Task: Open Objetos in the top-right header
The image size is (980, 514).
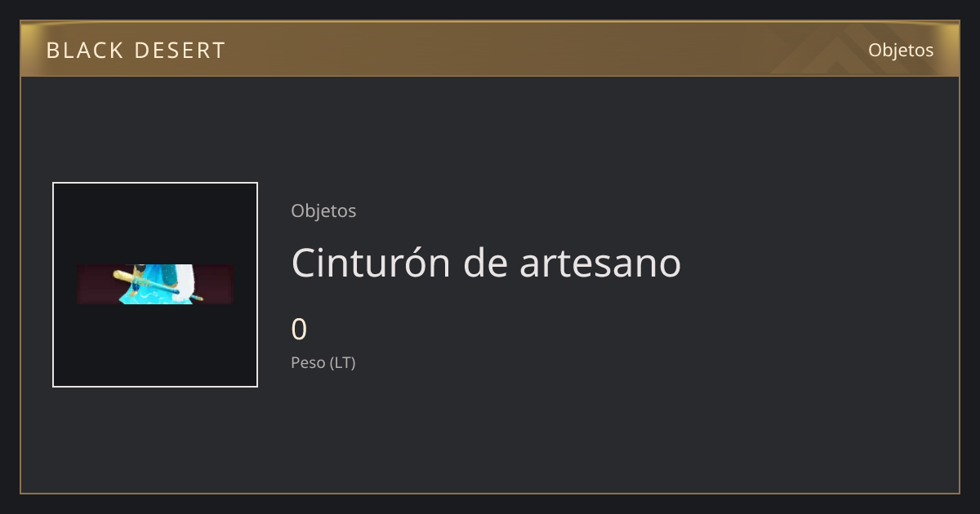Action: 901,50
